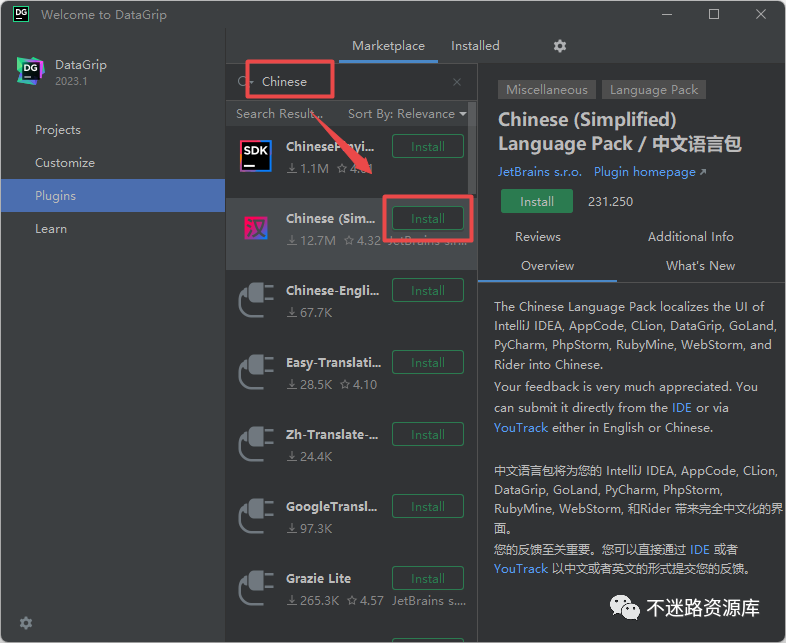
Task: Select the Chinese-Engli... plugin name
Action: click(332, 291)
